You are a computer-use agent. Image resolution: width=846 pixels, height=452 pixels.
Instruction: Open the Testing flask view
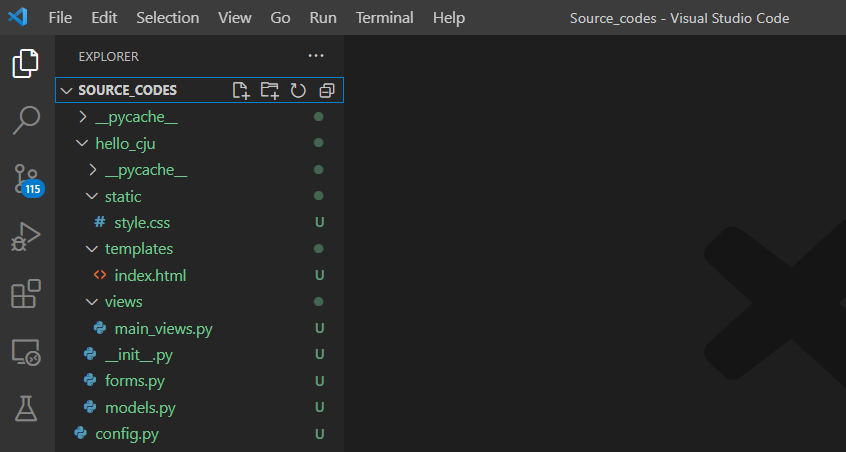(25, 408)
